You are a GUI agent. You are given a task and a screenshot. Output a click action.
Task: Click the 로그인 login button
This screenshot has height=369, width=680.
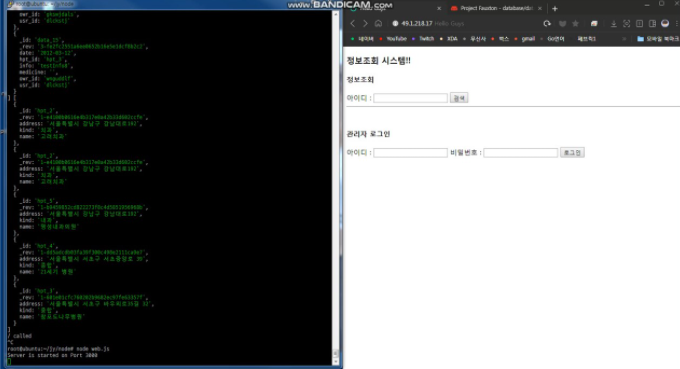click(x=572, y=153)
